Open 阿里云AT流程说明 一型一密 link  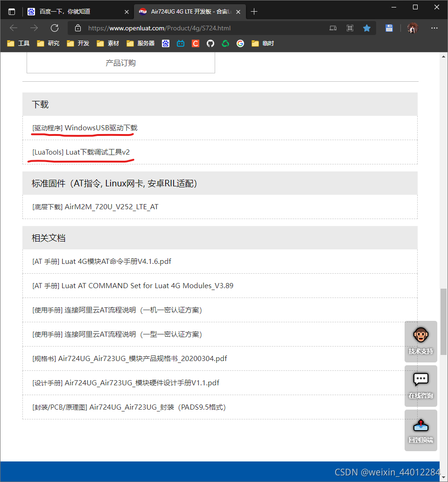point(117,334)
